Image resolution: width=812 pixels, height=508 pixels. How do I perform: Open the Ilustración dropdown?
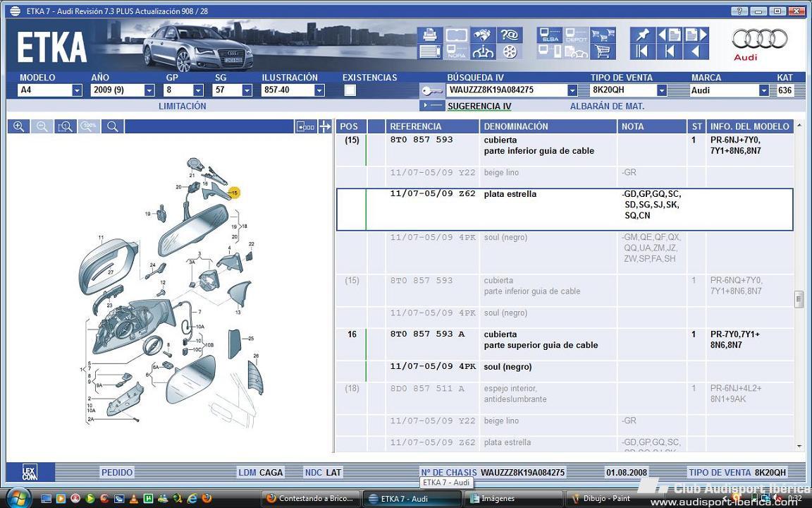pos(319,90)
